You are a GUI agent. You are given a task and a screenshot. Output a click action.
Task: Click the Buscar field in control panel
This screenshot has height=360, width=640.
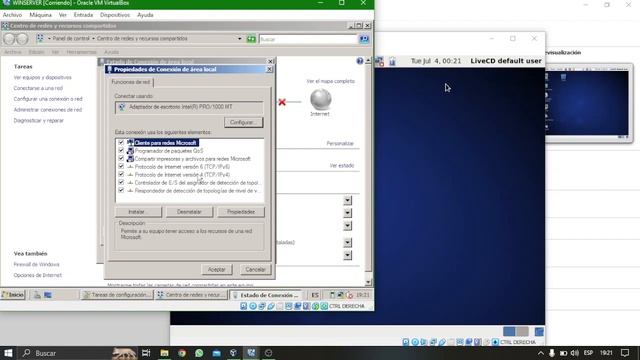(308, 39)
